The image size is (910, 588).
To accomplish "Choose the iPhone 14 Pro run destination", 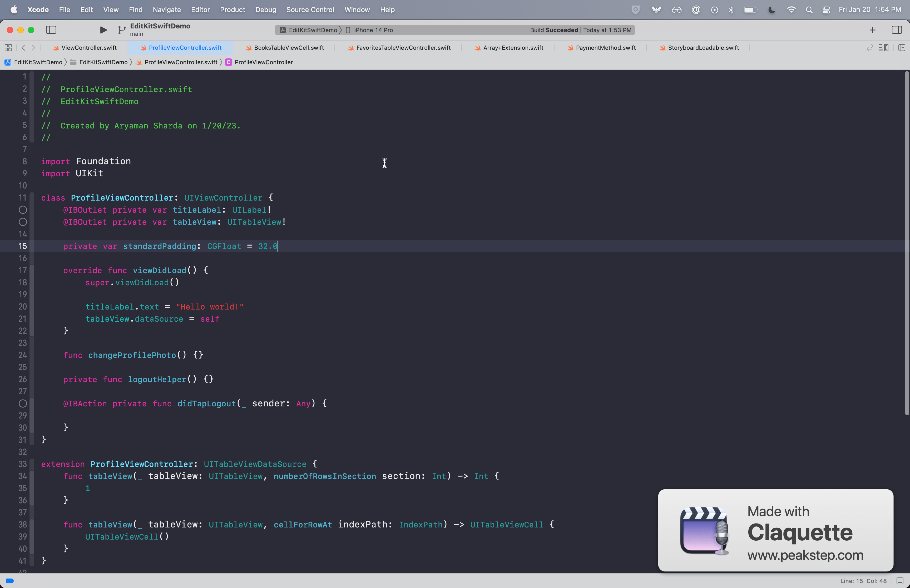I will coord(369,30).
